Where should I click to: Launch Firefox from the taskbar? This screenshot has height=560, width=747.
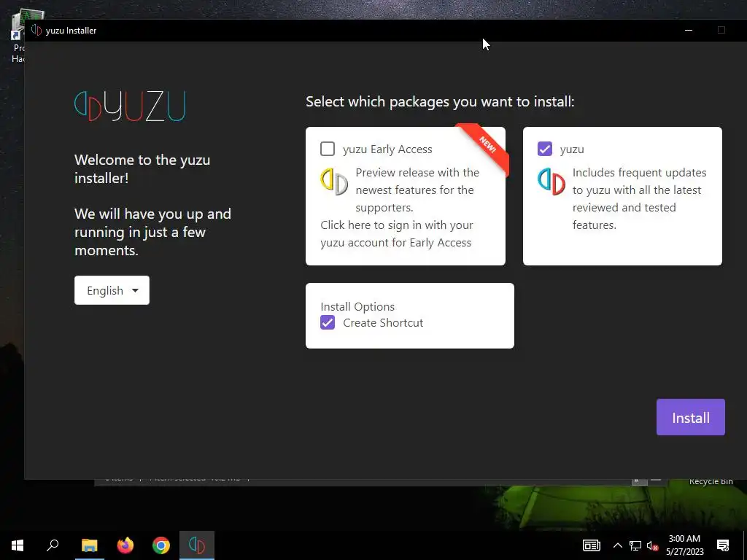click(125, 545)
